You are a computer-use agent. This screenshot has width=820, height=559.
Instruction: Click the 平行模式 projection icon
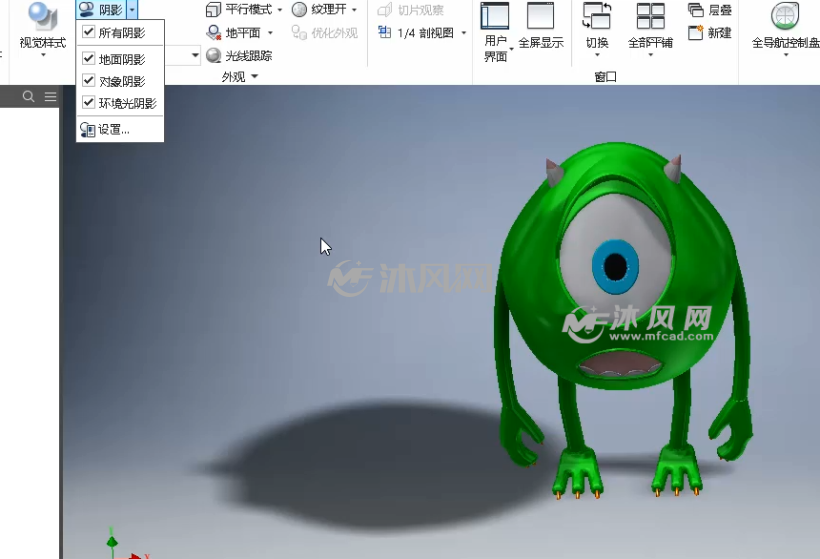pos(213,9)
